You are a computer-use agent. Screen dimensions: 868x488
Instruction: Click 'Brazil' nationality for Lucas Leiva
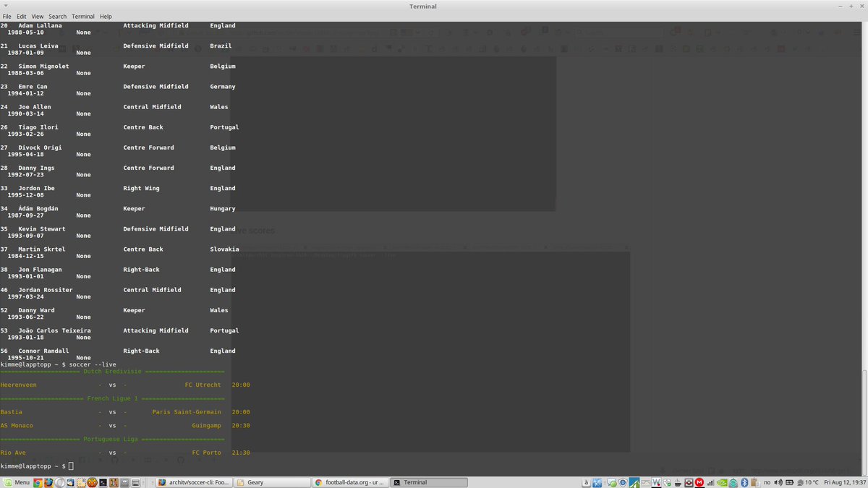(221, 46)
